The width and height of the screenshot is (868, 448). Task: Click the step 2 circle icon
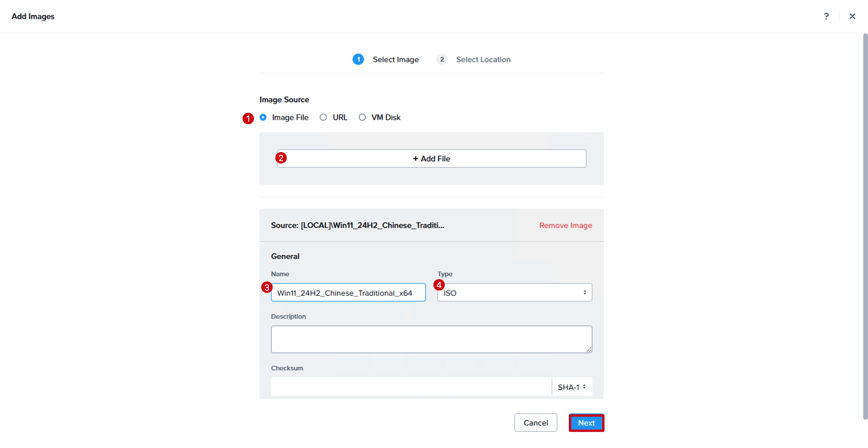[x=442, y=59]
